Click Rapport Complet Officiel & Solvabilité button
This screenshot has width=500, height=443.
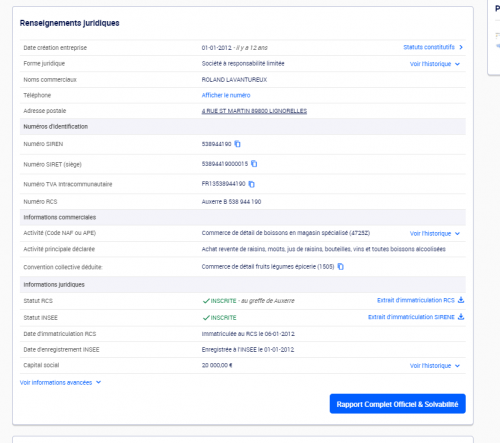tap(398, 404)
